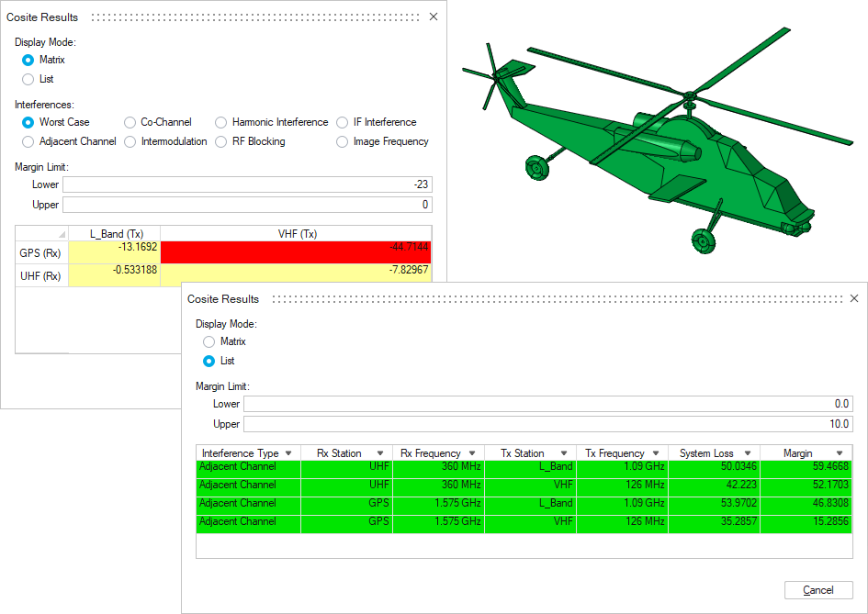
Task: Open Rx Station column filter dropdown
Action: tap(381, 453)
